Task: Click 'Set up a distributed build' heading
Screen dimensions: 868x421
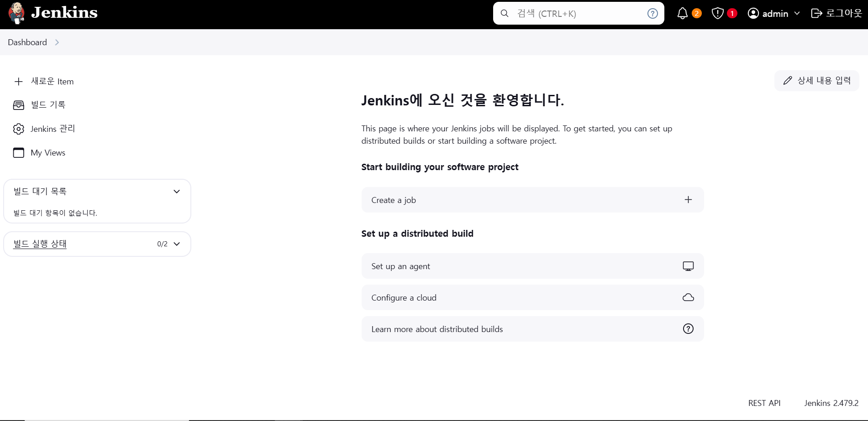Action: coord(417,234)
